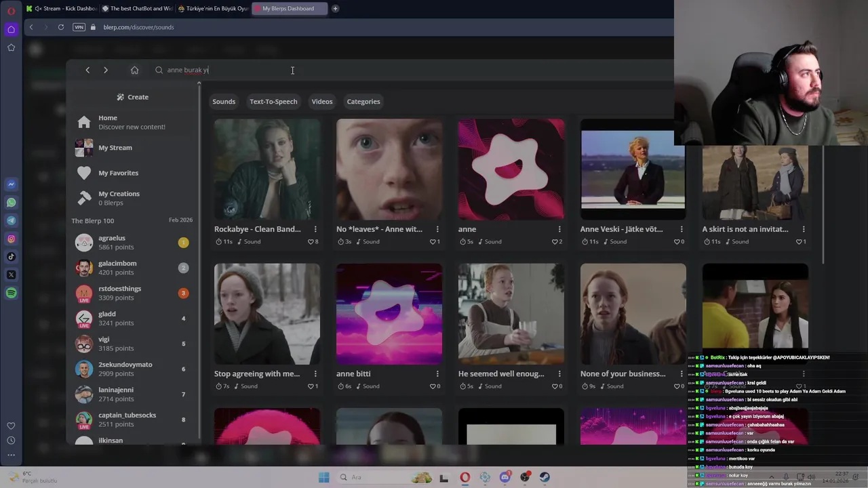Image resolution: width=868 pixels, height=488 pixels.
Task: Select the Sounds filter tab
Action: click(x=224, y=102)
